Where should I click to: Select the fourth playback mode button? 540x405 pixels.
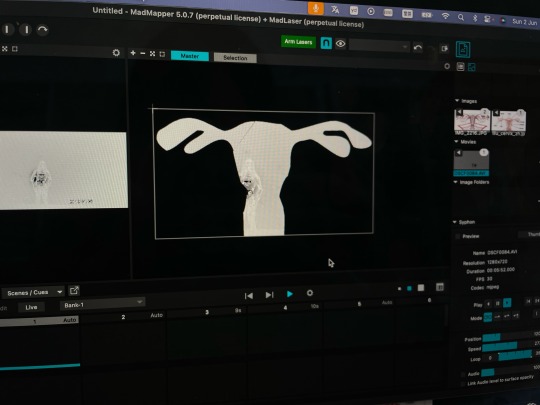click(x=516, y=315)
